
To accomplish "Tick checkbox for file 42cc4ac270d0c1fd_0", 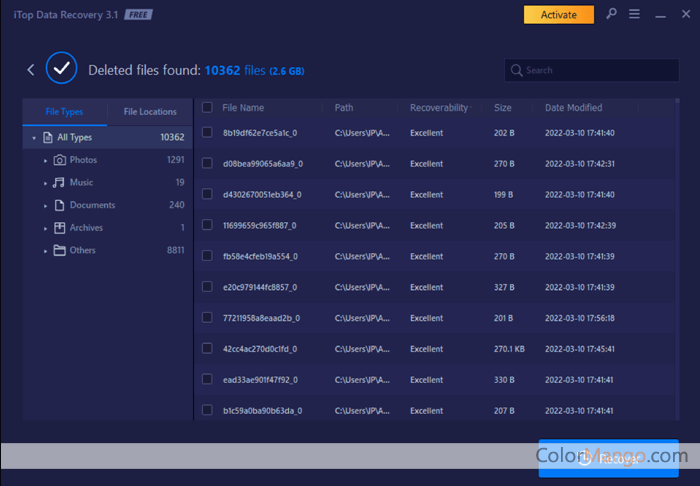I will (x=207, y=349).
